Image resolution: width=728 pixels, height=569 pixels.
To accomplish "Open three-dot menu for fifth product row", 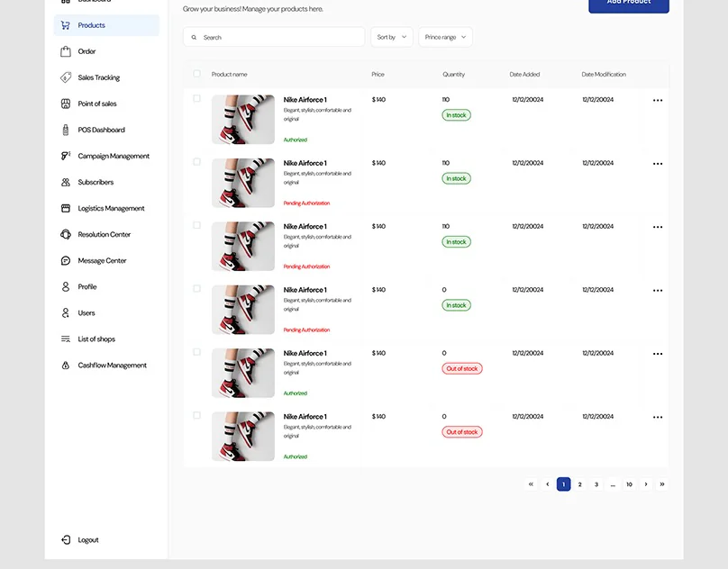I will click(x=658, y=354).
